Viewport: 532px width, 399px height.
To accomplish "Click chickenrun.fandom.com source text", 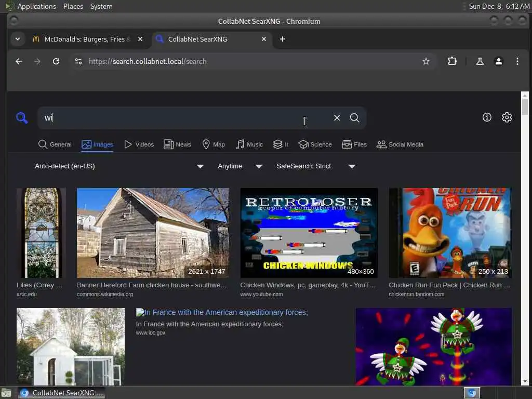I will tap(416, 294).
